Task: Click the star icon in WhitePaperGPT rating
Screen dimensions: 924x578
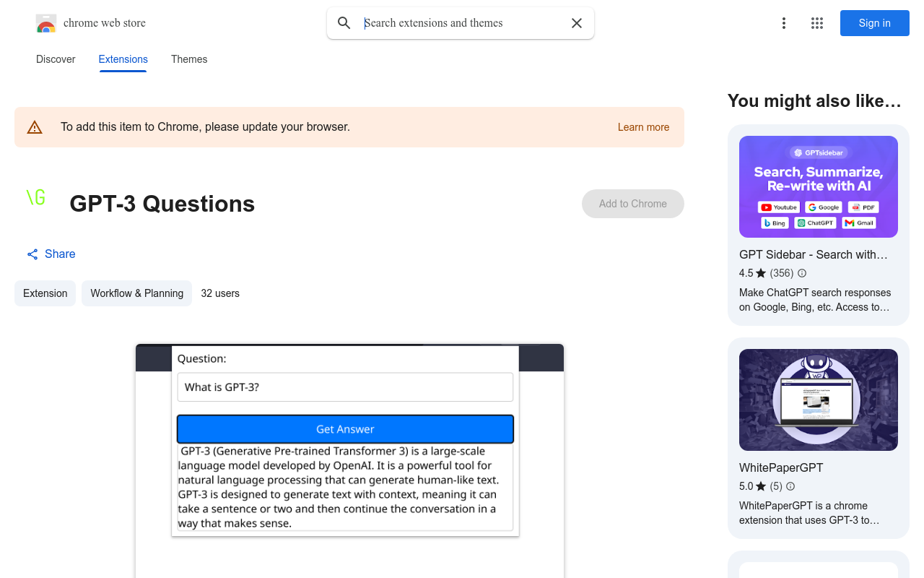Action: [761, 486]
